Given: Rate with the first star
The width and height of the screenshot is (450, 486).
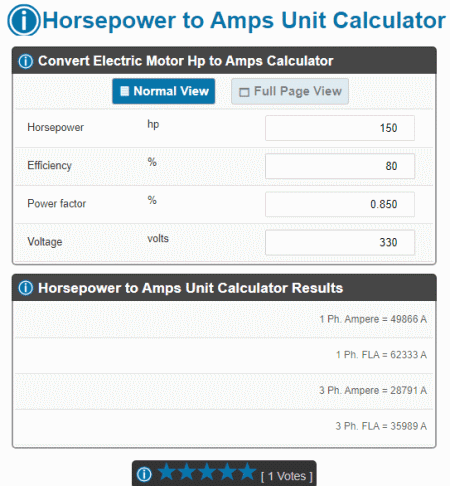Looking at the screenshot, I should click(x=166, y=472).
